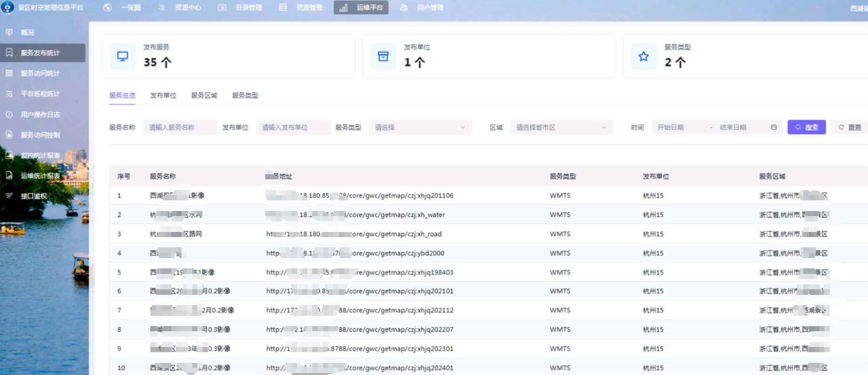The height and width of the screenshot is (375, 868).
Task: Click the 35 个 published services count
Action: (157, 62)
